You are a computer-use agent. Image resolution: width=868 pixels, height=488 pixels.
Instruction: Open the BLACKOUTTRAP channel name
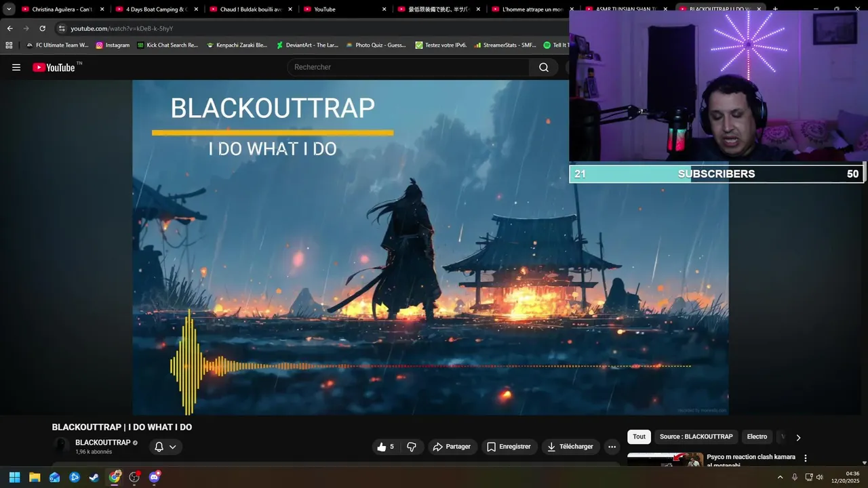point(102,443)
